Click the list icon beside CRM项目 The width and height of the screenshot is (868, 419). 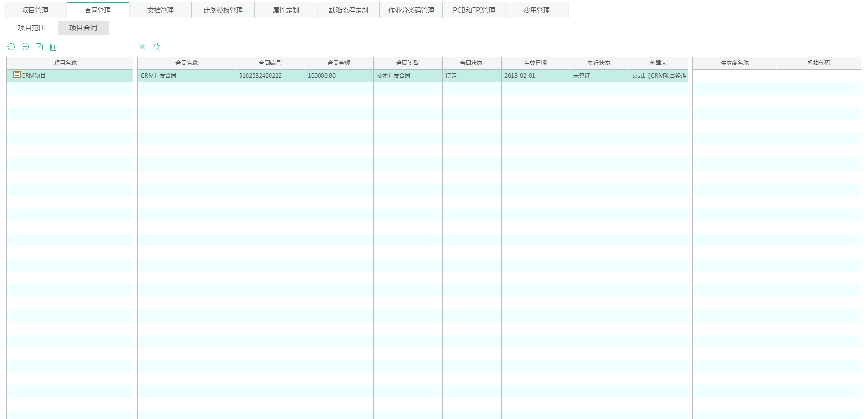click(x=17, y=75)
